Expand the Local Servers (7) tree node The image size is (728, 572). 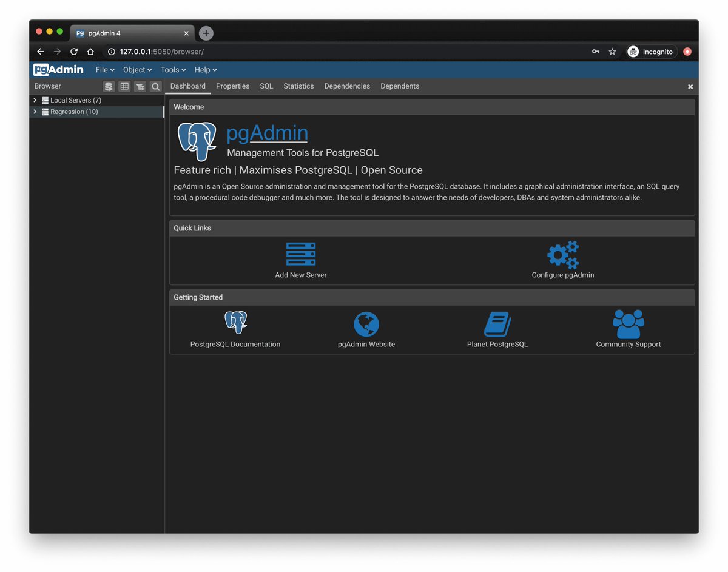click(35, 100)
